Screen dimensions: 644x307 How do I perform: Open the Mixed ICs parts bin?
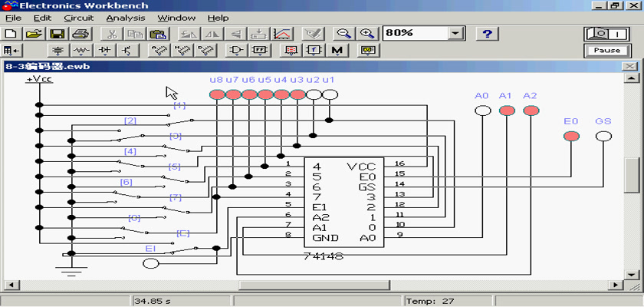181,51
